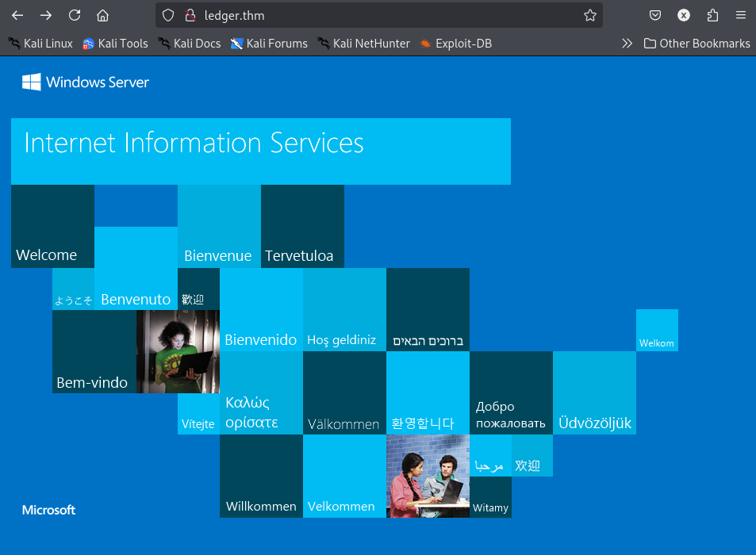Screen dimensions: 756x555
Task: Click the Vítejte tile
Action: point(198,414)
